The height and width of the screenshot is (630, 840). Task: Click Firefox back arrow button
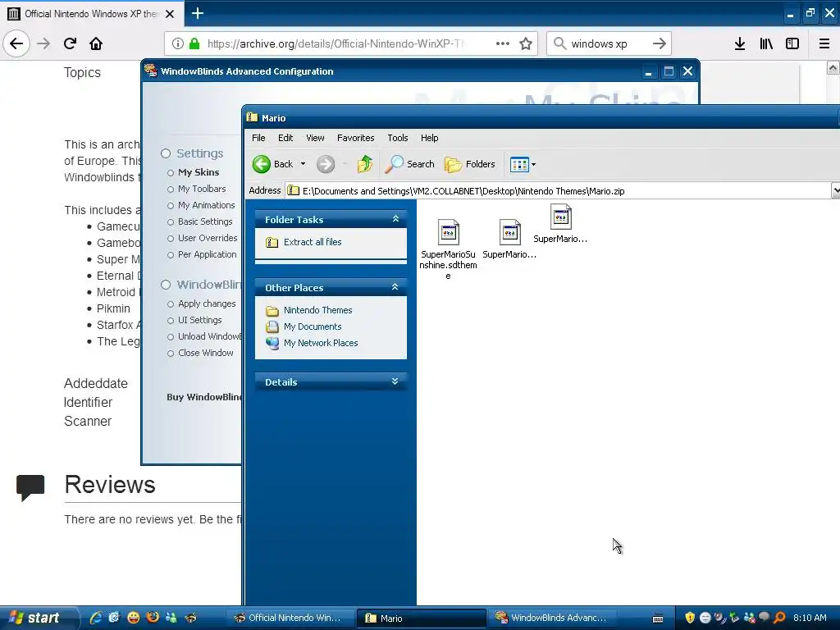pyautogui.click(x=16, y=43)
